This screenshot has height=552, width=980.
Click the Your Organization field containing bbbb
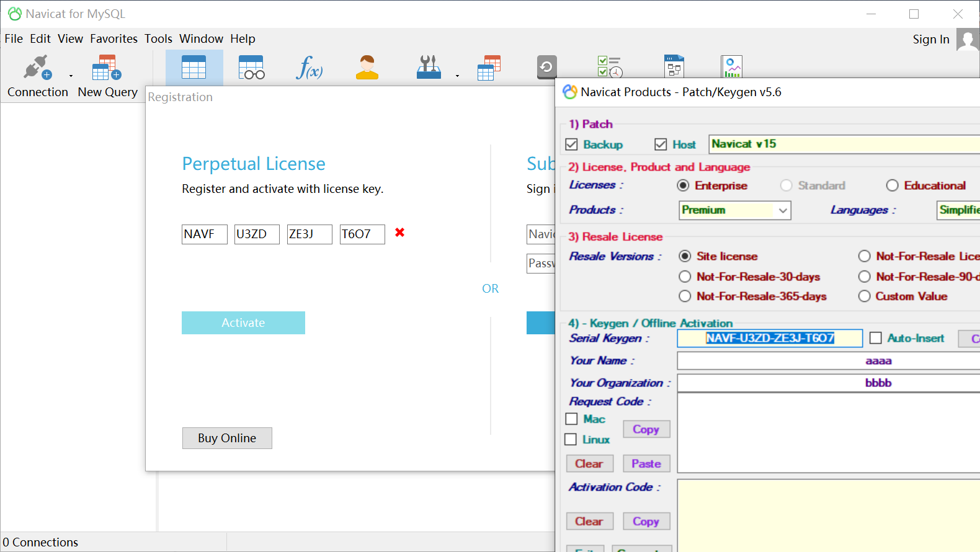tap(829, 383)
